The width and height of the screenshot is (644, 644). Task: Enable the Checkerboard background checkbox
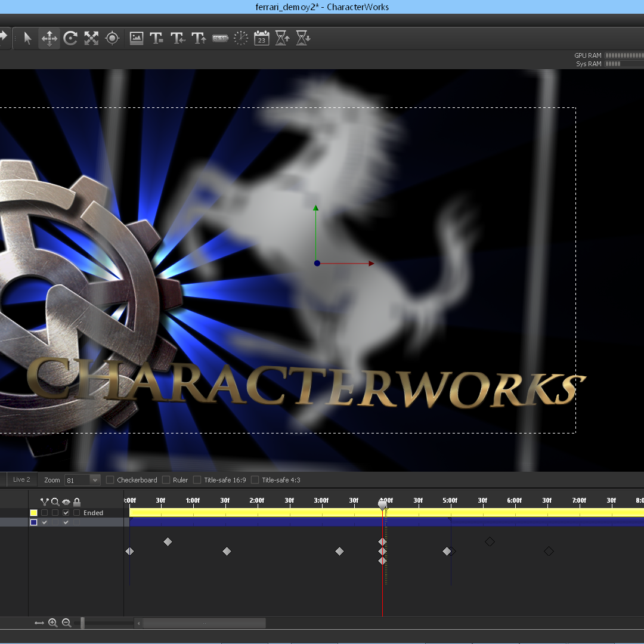coord(110,480)
